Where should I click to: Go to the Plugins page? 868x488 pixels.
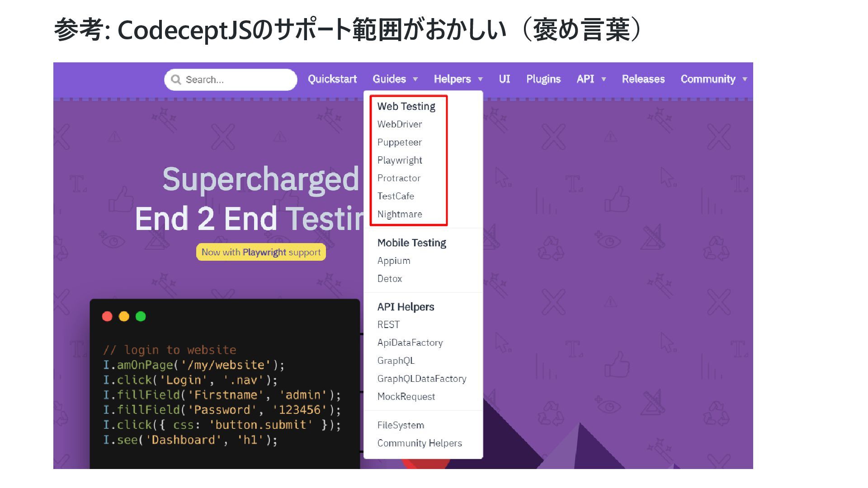tap(543, 79)
